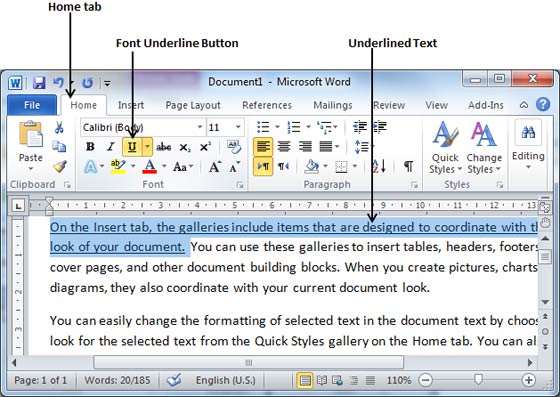Image resolution: width=560 pixels, height=397 pixels.
Task: Pick yellow text highlight color
Action: click(x=118, y=167)
